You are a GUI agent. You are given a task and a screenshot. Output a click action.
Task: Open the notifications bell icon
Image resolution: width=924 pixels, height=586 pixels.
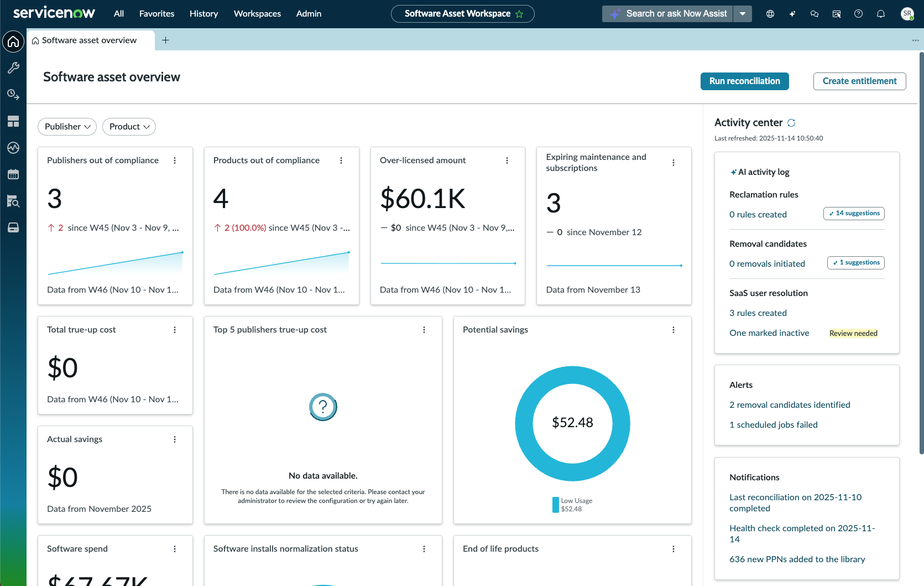(881, 14)
